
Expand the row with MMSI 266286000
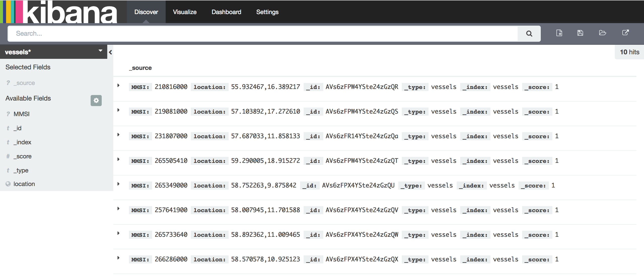[118, 258]
